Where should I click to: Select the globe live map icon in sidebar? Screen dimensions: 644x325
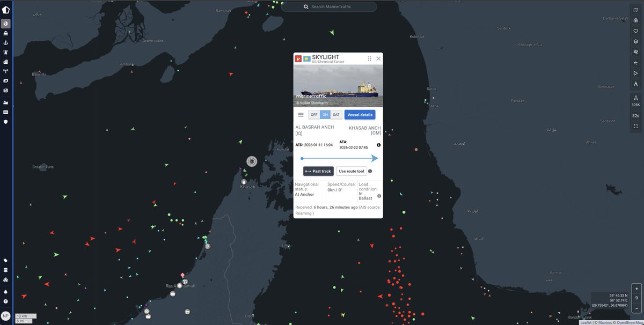pos(6,24)
